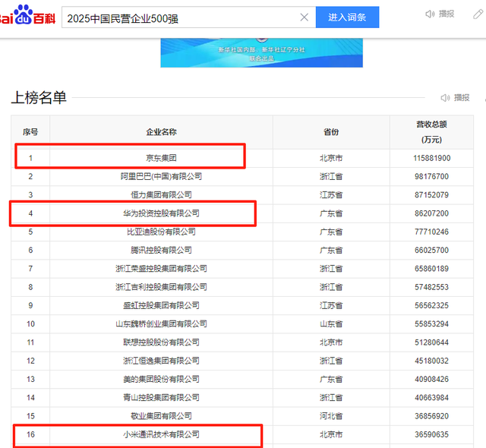
Task: Click revenue value 40908426
Action: click(x=431, y=379)
